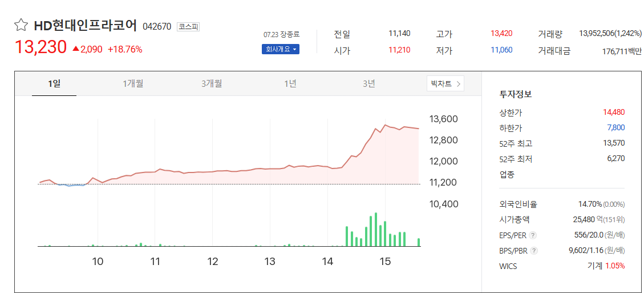
Task: Open the 회사개요 dropdown
Action: (281, 49)
